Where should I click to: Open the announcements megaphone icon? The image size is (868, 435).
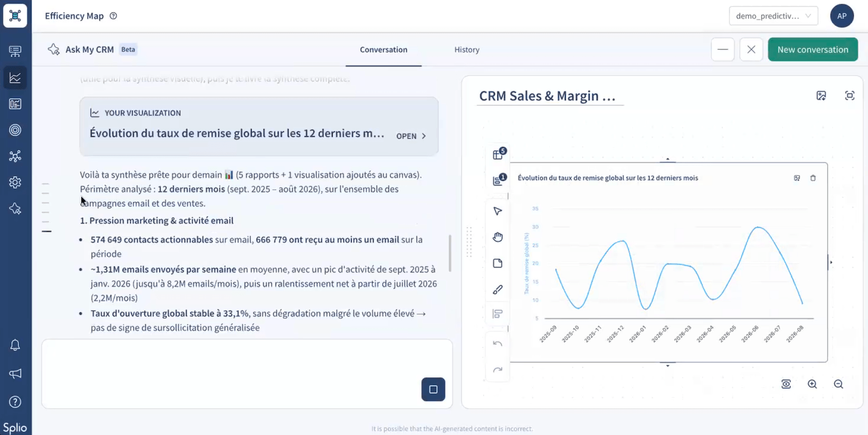click(x=15, y=373)
